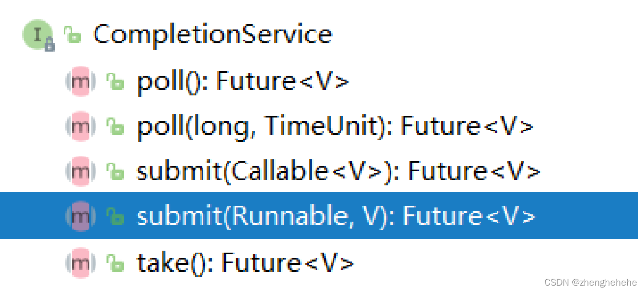Click the method icon beside poll()

[80, 81]
